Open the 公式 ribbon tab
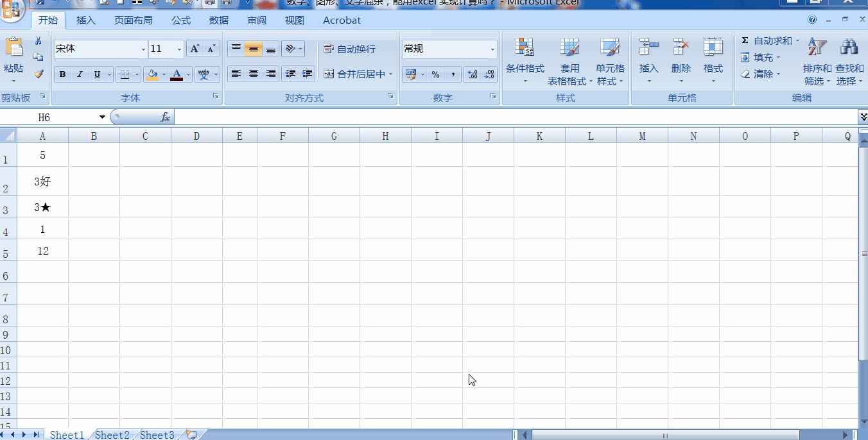The image size is (868, 440). [x=180, y=20]
